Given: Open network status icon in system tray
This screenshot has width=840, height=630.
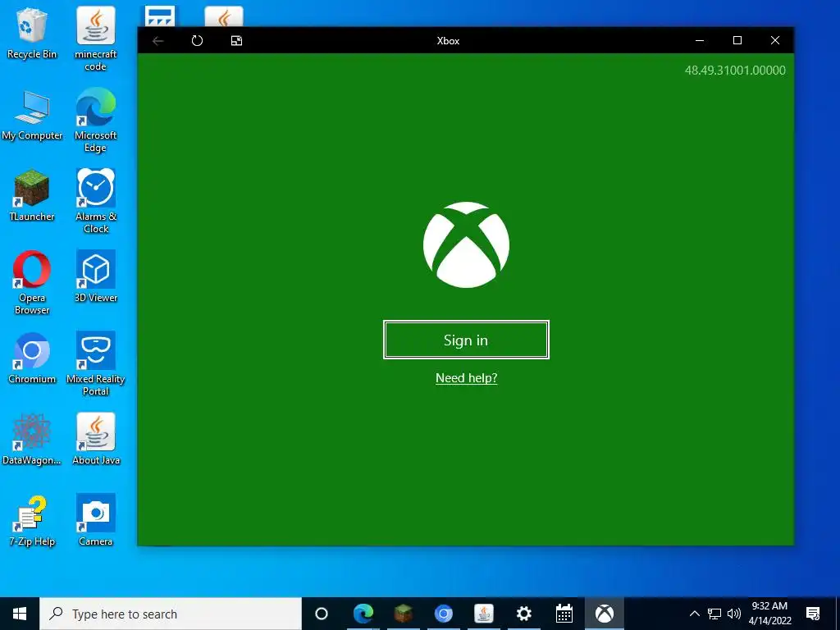Looking at the screenshot, I should 714,614.
